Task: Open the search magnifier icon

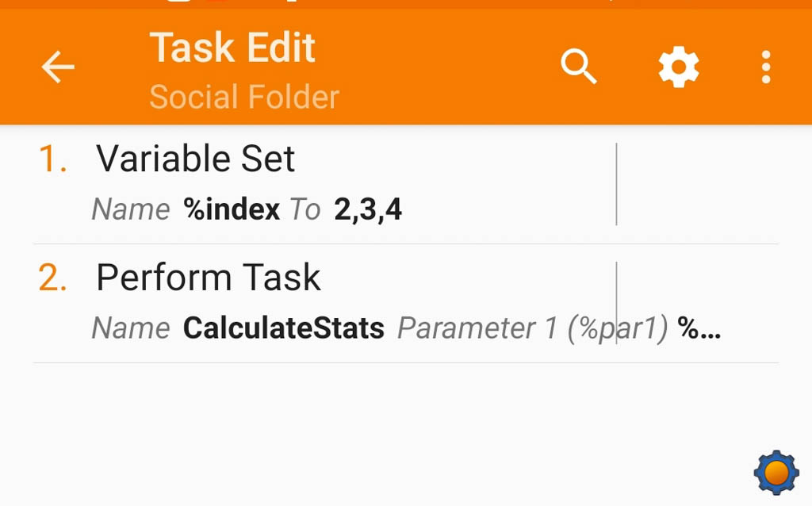Action: coord(578,67)
